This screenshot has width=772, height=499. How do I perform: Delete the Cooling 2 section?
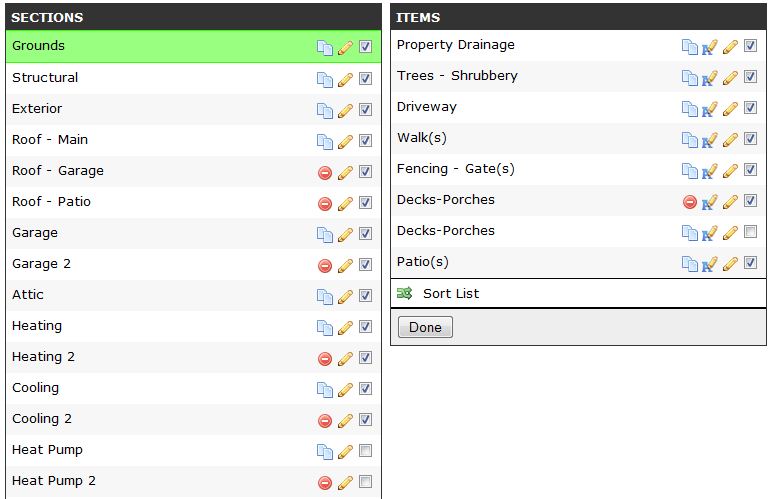tap(324, 421)
